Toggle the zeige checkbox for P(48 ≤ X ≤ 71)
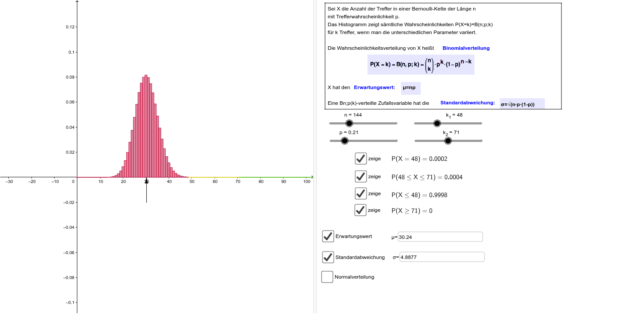The height and width of the screenshot is (314, 644). [361, 176]
